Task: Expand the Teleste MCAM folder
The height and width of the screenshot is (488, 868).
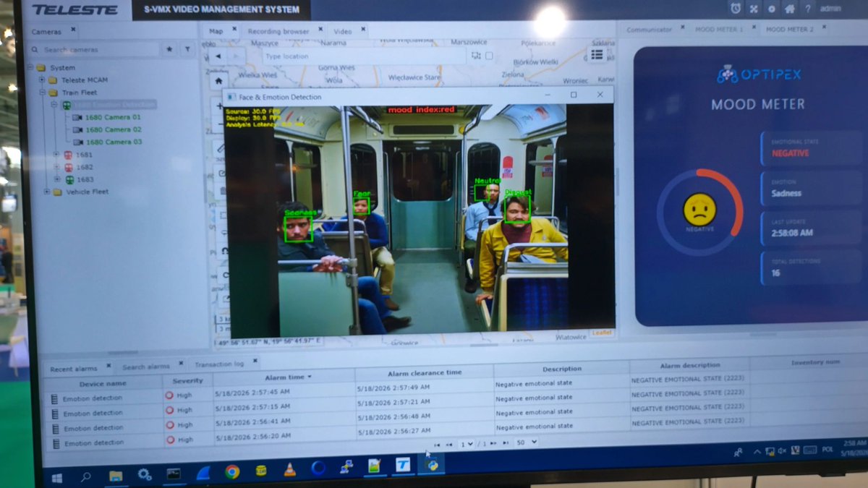Action: pyautogui.click(x=42, y=80)
